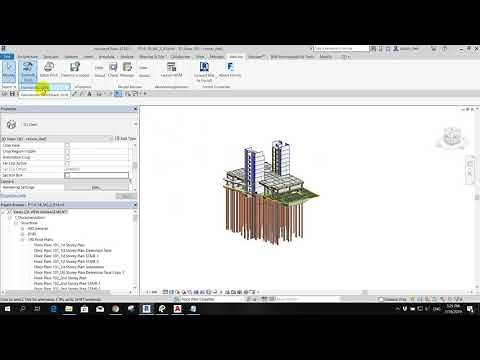
Task: Expand the S100 tree node
Action: coord(23,234)
